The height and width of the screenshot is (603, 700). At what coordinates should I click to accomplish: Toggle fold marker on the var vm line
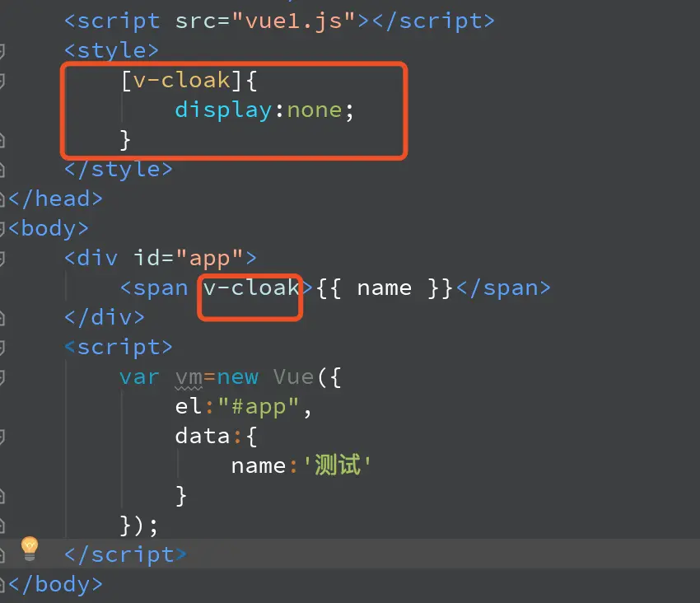click(x=2, y=377)
